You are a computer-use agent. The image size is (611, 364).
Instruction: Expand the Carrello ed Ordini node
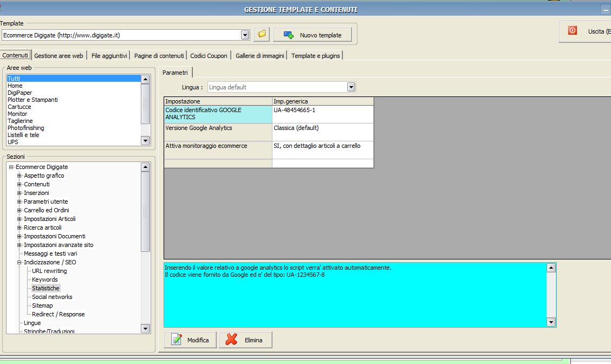(19, 211)
